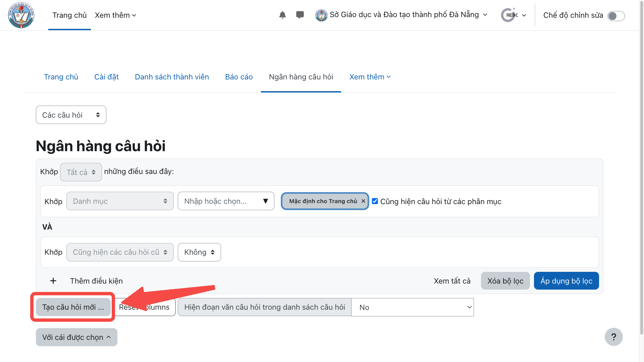Click the site logo in the header
This screenshot has height=362, width=644.
coord(21,15)
